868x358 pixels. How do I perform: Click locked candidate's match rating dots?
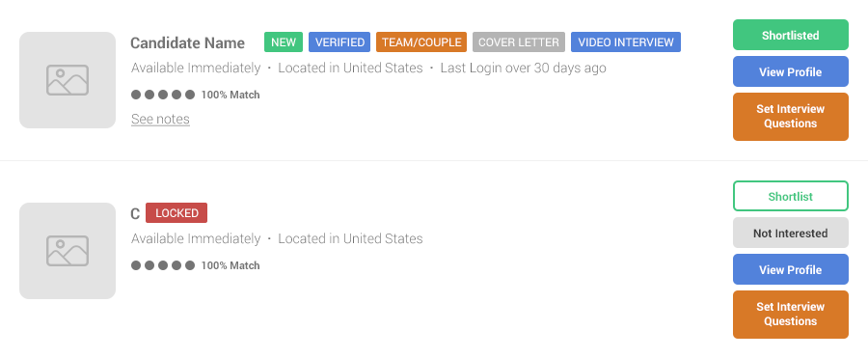[163, 265]
